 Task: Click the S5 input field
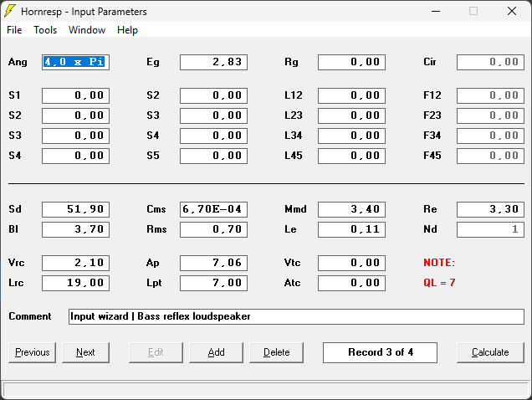214,156
